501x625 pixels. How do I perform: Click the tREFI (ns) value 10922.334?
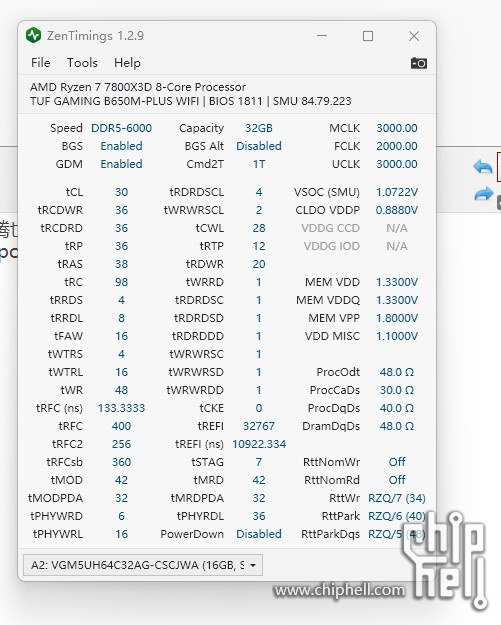259,444
